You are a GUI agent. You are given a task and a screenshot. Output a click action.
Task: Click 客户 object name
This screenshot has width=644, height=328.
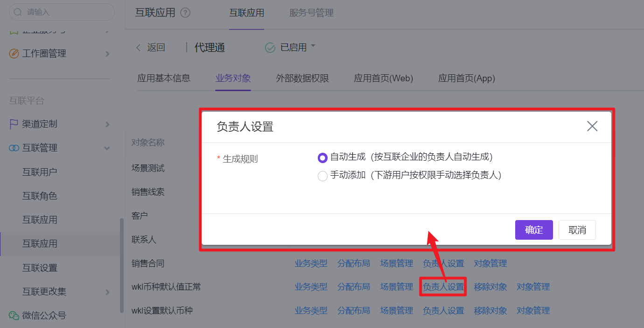pyautogui.click(x=140, y=216)
